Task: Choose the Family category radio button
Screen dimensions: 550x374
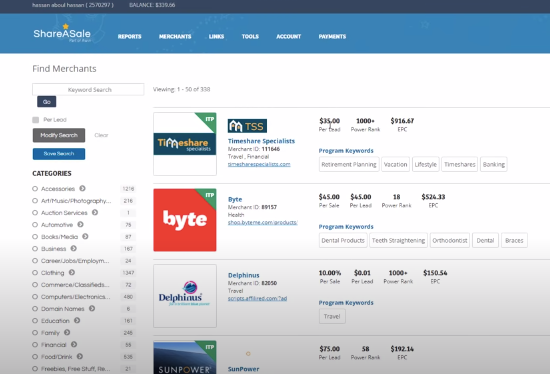Action: point(35,332)
